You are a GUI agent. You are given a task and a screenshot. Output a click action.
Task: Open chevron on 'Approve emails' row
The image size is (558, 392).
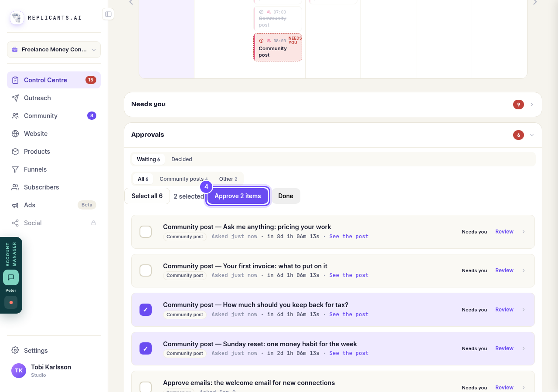(524, 387)
